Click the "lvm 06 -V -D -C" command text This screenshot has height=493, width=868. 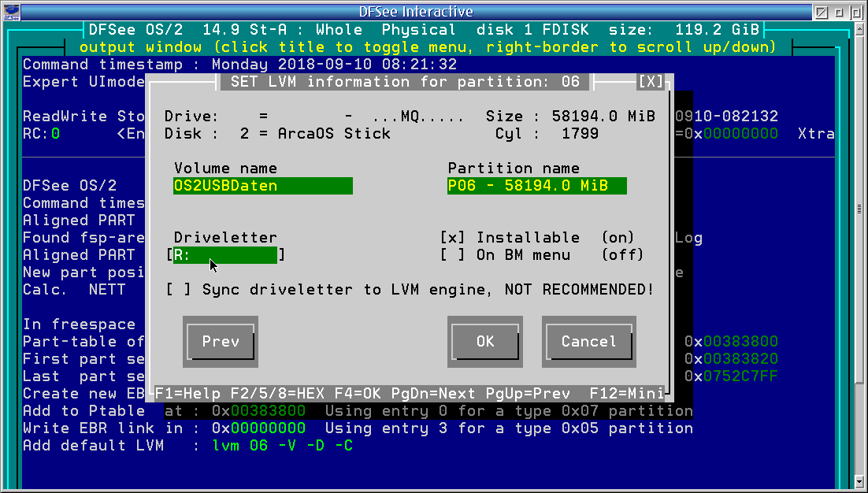[282, 446]
